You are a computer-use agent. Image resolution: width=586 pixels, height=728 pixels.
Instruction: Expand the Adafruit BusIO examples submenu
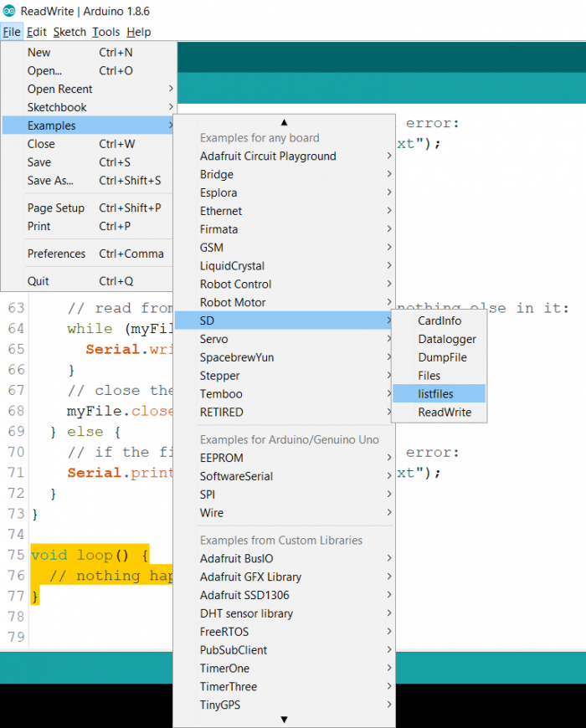click(284, 558)
